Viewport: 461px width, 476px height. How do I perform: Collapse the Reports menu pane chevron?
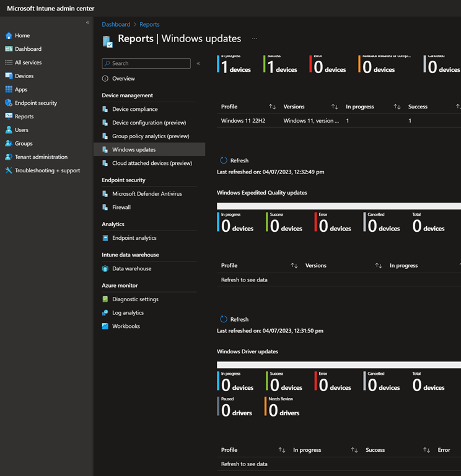coord(198,63)
